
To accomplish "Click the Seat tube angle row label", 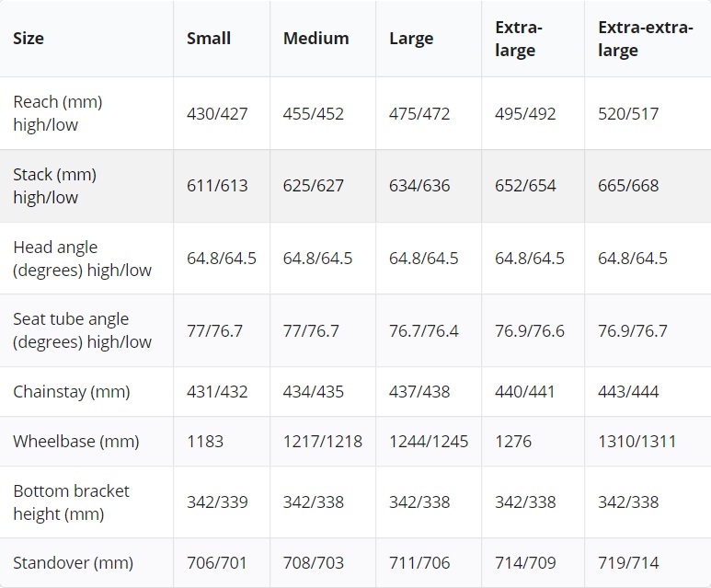I will pos(82,330).
